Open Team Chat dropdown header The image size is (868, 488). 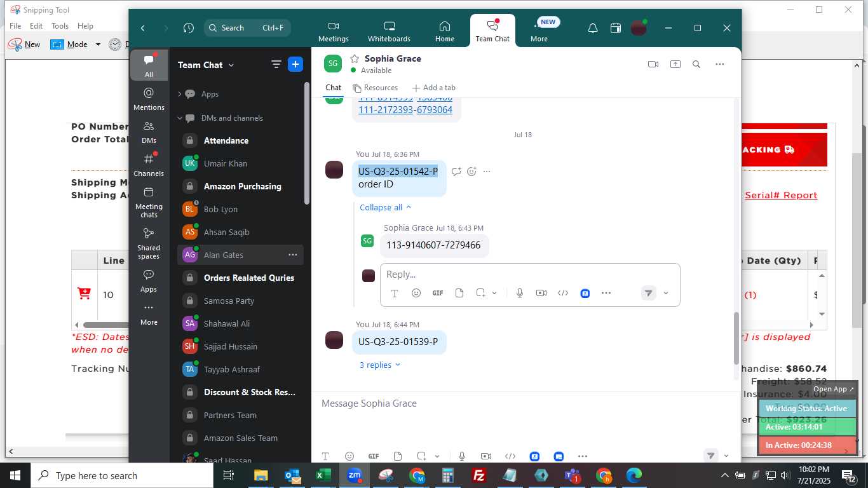206,65
